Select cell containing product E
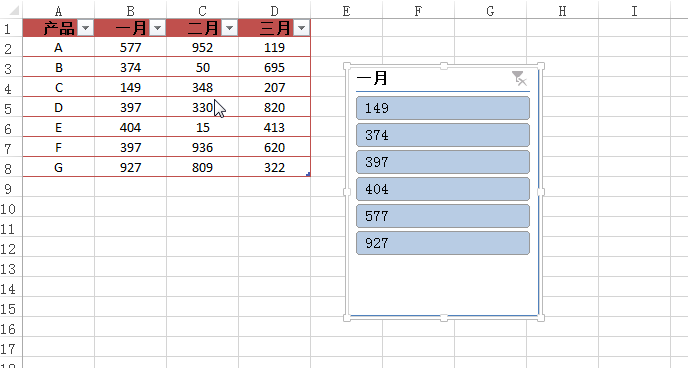Screen dimensions: 688x368 pyautogui.click(x=58, y=127)
